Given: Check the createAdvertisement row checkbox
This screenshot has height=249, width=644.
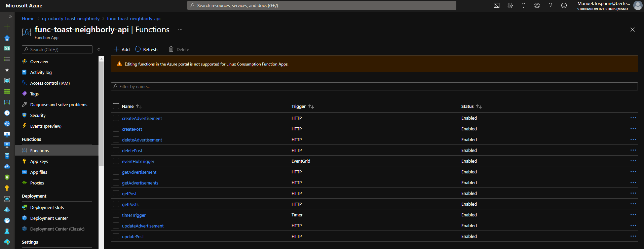Looking at the screenshot, I should click(x=116, y=118).
